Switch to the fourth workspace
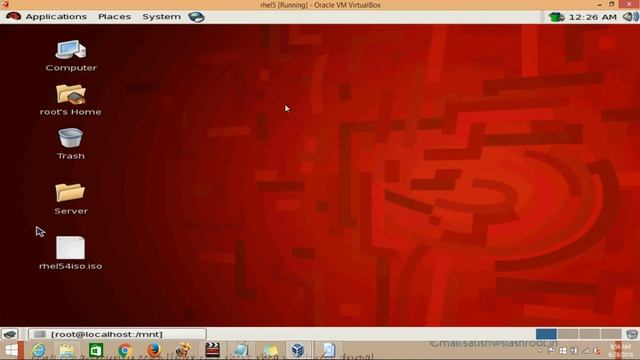The image size is (640, 360). [611, 334]
